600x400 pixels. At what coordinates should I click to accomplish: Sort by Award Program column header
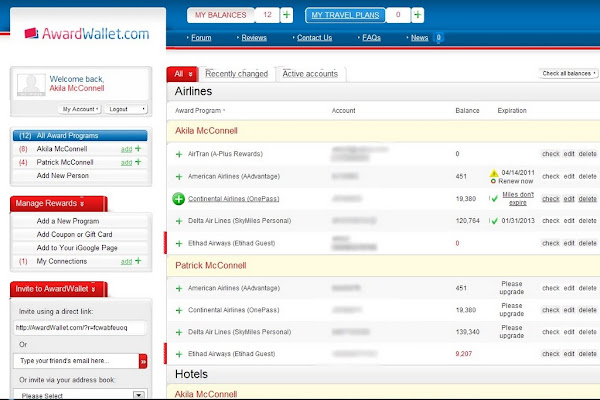tap(200, 111)
